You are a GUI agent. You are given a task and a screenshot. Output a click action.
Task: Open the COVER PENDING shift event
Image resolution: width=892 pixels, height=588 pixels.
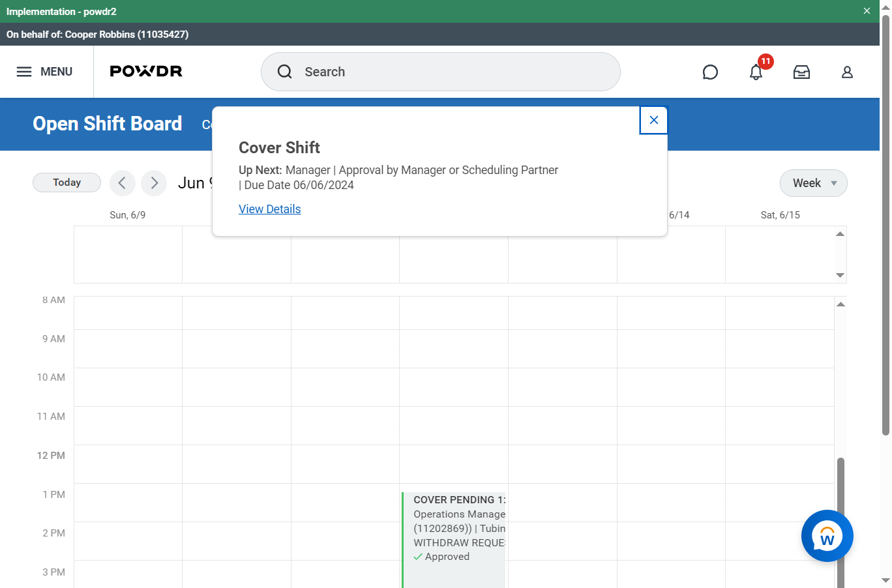[454, 540]
